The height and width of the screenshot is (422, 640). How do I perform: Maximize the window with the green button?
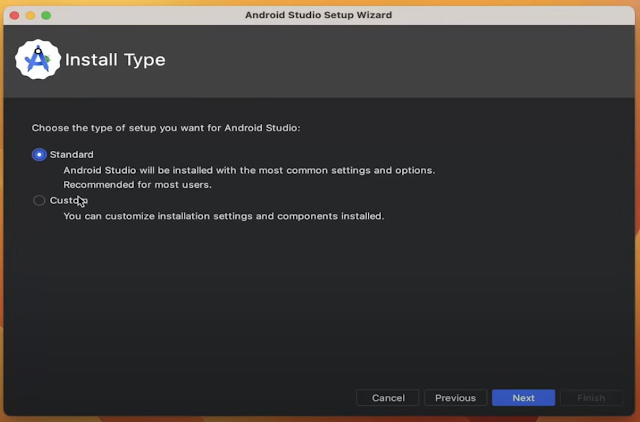46,15
